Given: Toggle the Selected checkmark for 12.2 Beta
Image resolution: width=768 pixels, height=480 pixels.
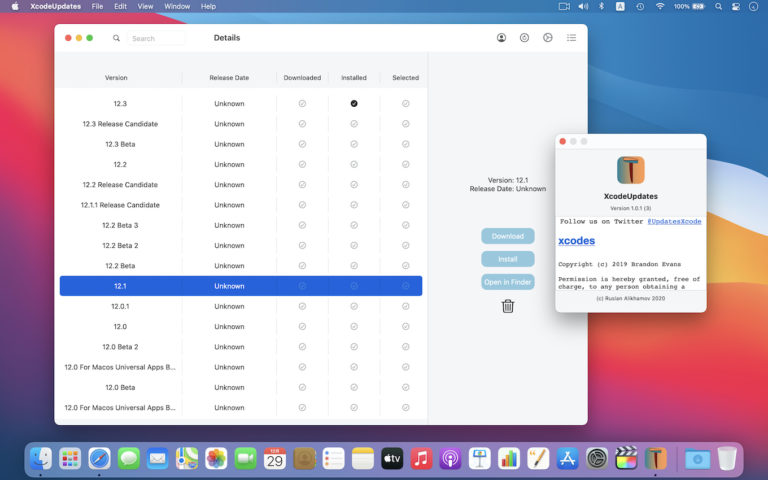Looking at the screenshot, I should click(405, 266).
